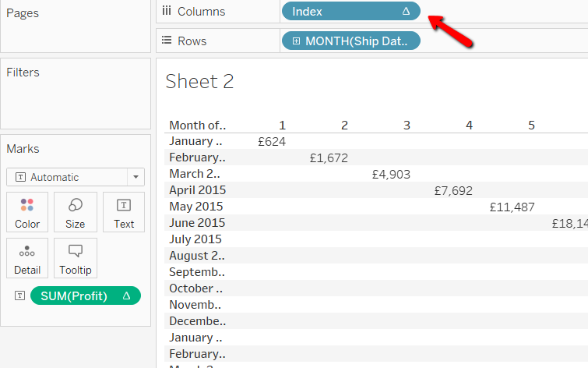Open the Size marks card
This screenshot has width=588, height=368.
[x=76, y=212]
